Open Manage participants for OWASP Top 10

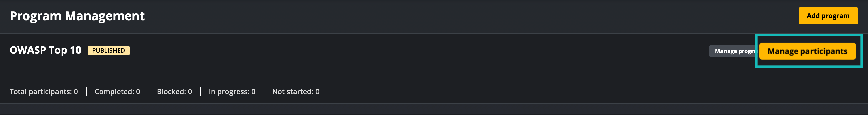(x=807, y=51)
